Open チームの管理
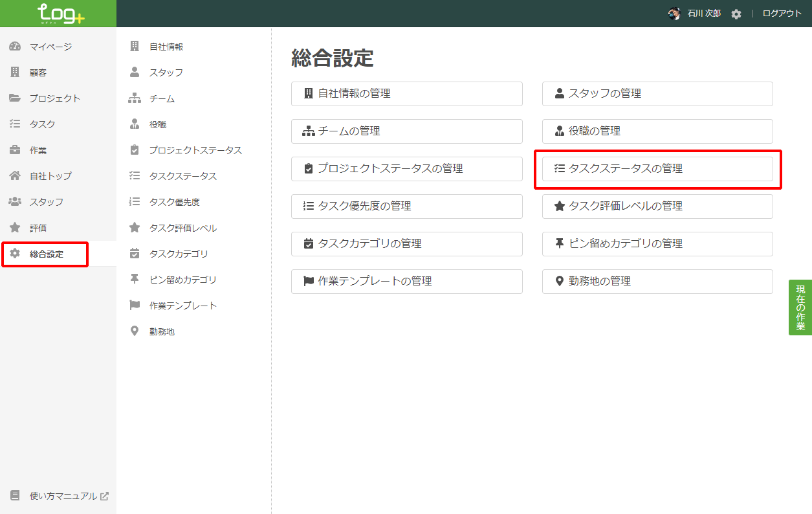812x514 pixels. tap(406, 131)
